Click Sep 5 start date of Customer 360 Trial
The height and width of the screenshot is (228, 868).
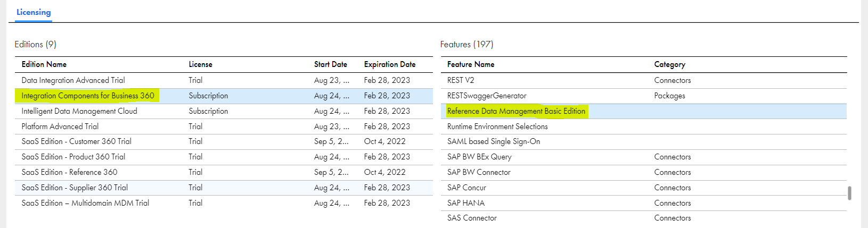click(x=331, y=141)
